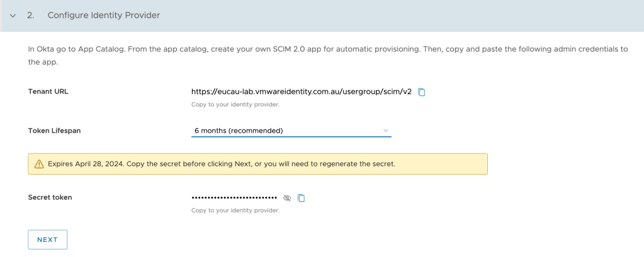Viewport: 644px width, 257px height.
Task: Open the Token Lifespan dropdown
Action: 291,131
